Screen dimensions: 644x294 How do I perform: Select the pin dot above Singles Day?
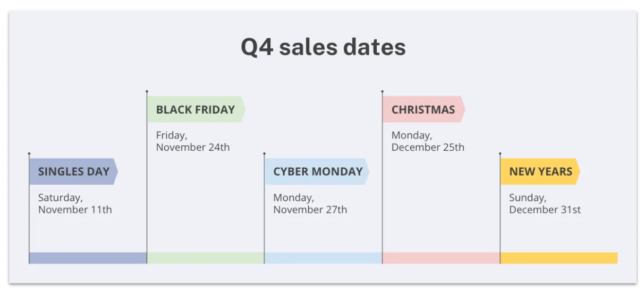[29, 153]
